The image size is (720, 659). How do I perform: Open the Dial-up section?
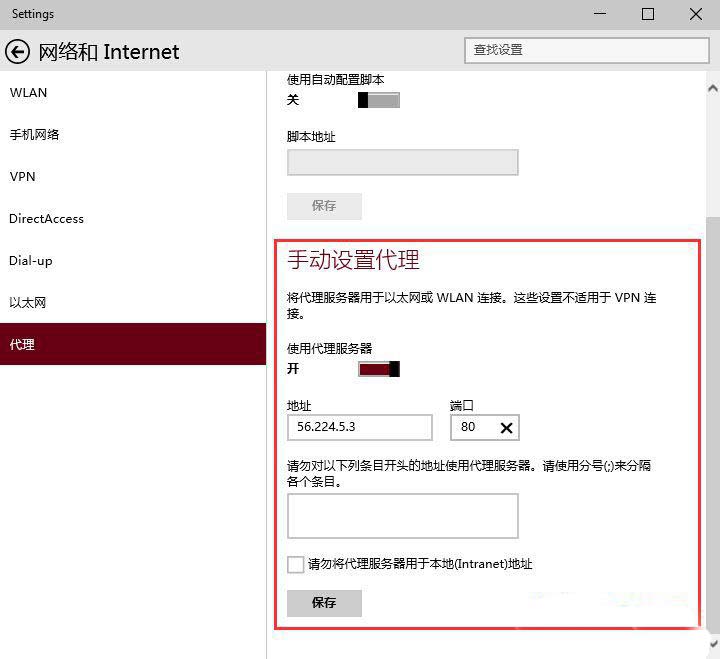coord(133,261)
